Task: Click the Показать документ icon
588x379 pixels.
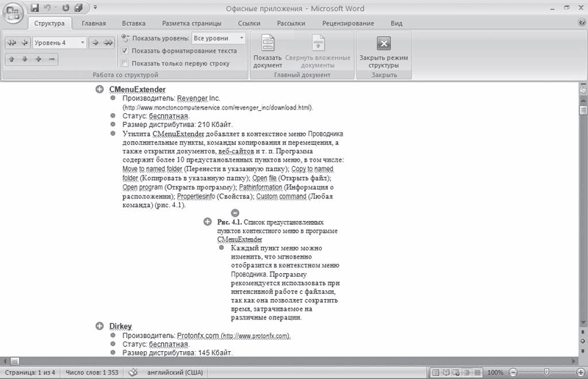Action: pyautogui.click(x=268, y=43)
